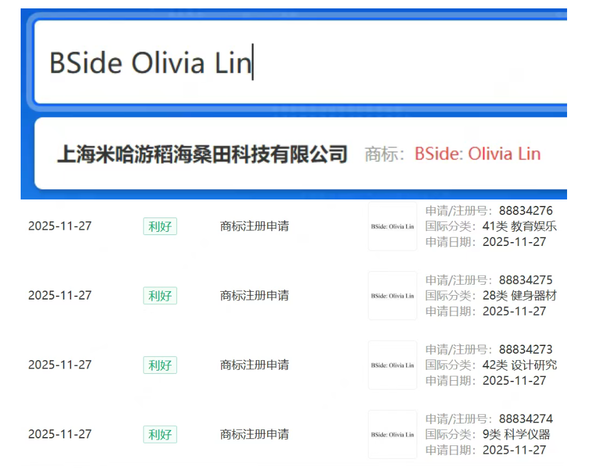Select 商标注册申请 in row 88834275

[254, 295]
